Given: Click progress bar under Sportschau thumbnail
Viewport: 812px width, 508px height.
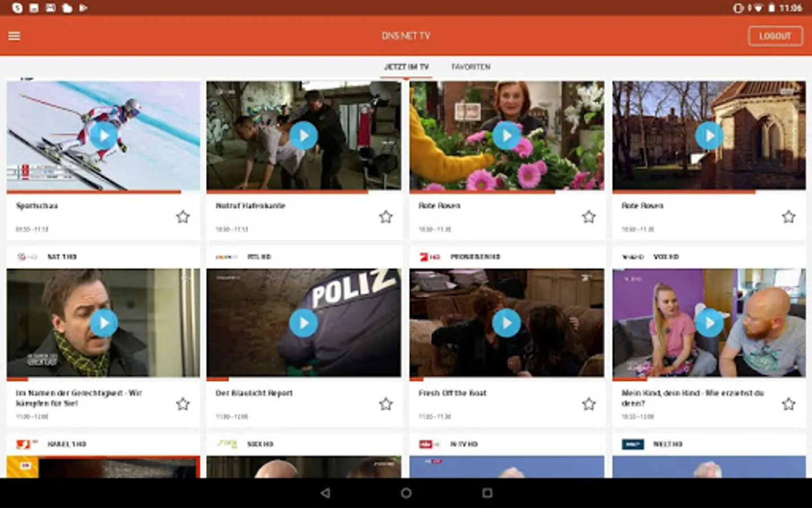Looking at the screenshot, I should (103, 192).
